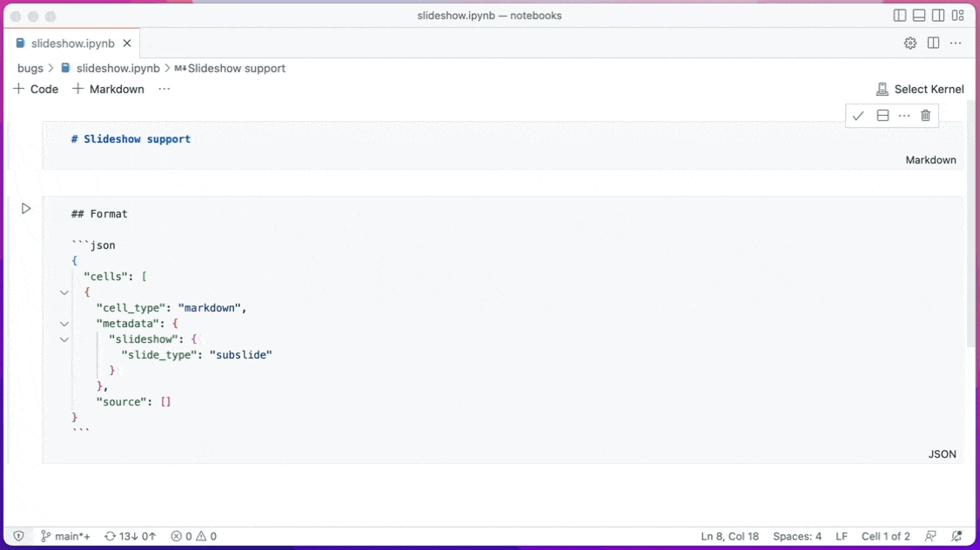Image resolution: width=980 pixels, height=550 pixels.
Task: Collapse the metadata block chevron
Action: coord(64,324)
